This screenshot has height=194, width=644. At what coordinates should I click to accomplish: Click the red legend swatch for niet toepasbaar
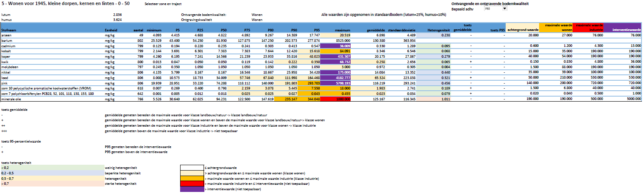click(x=191, y=184)
